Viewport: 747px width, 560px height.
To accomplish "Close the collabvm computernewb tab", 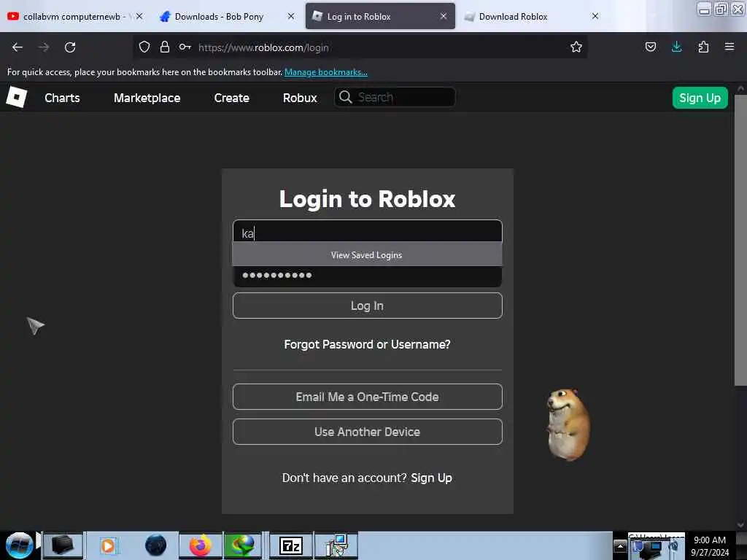I will click(139, 16).
